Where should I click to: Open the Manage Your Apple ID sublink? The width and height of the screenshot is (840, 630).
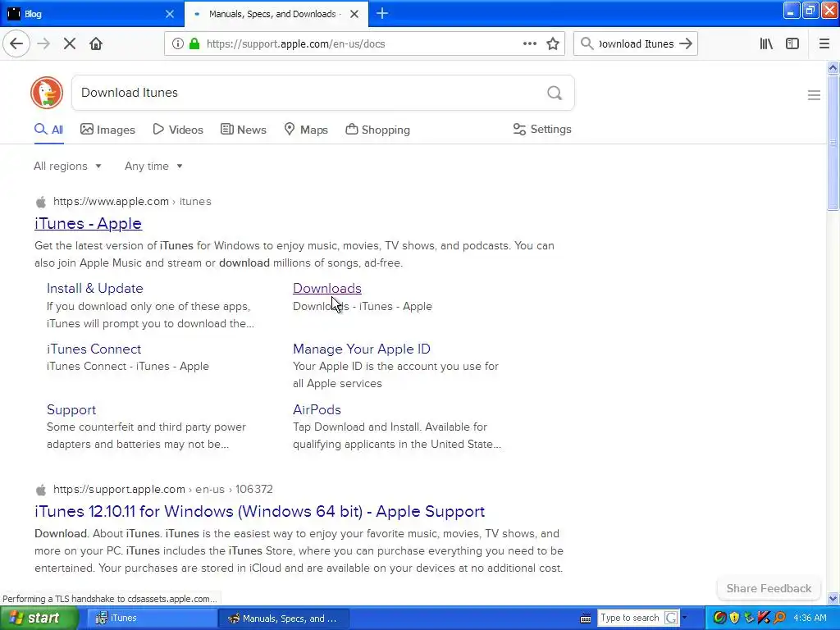coord(362,349)
